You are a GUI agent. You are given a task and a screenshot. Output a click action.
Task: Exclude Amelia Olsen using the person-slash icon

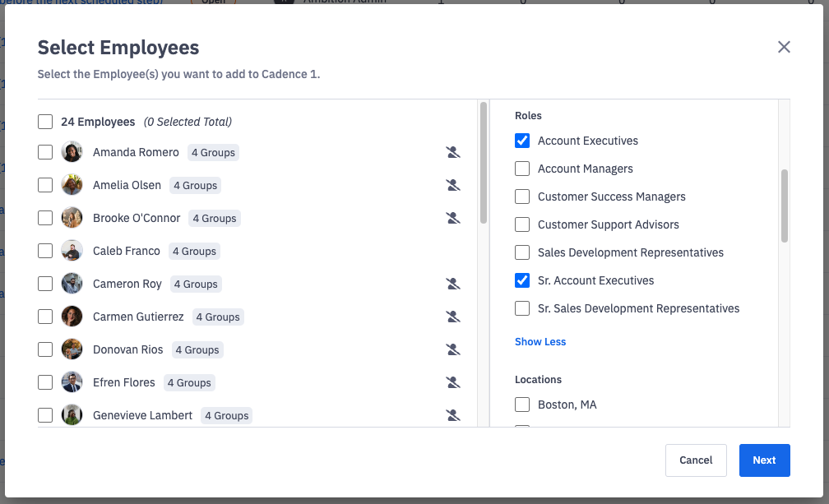click(453, 185)
